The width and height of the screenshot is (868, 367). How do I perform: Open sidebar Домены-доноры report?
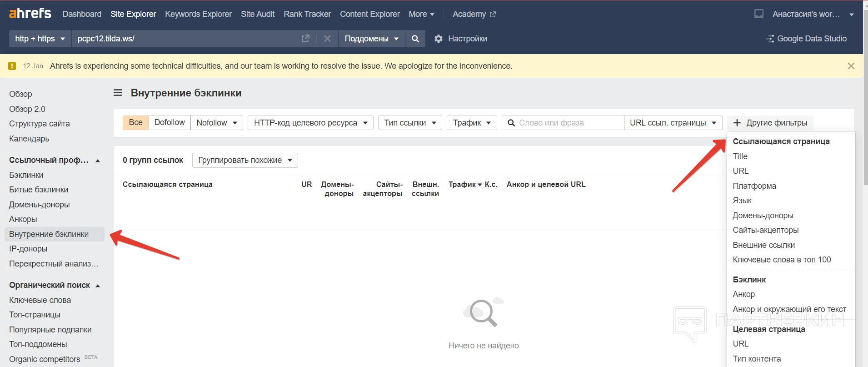click(x=40, y=205)
